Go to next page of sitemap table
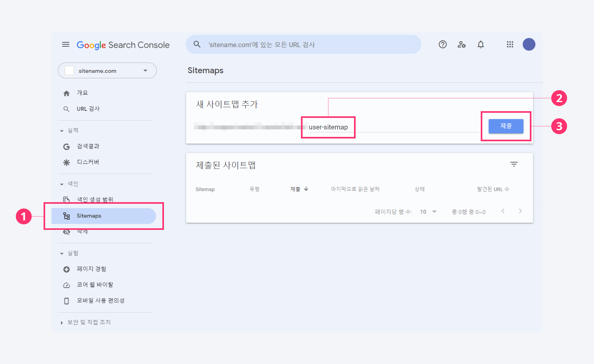Image resolution: width=594 pixels, height=364 pixels. click(520, 211)
